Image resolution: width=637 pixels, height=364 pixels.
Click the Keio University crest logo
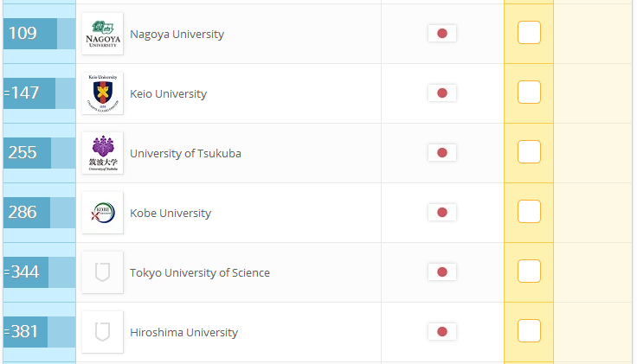[102, 93]
